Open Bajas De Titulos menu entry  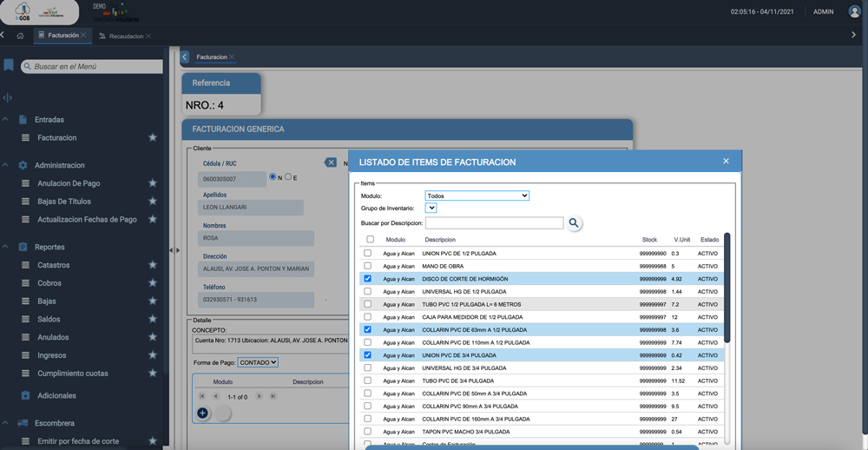click(x=64, y=202)
